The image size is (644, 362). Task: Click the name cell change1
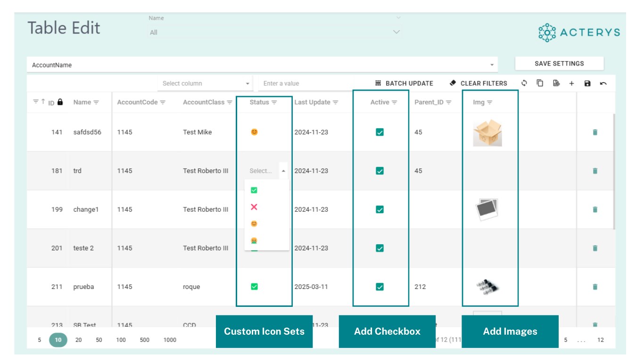coord(86,210)
